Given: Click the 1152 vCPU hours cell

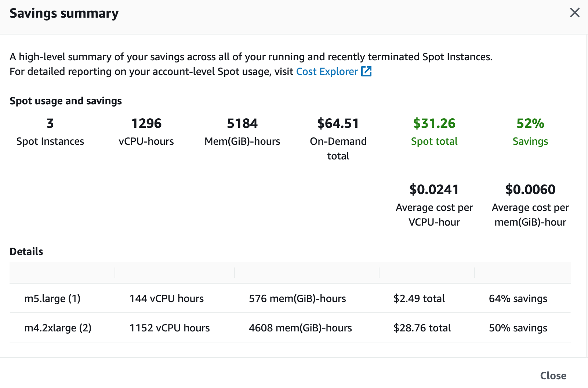Looking at the screenshot, I should pos(170,328).
